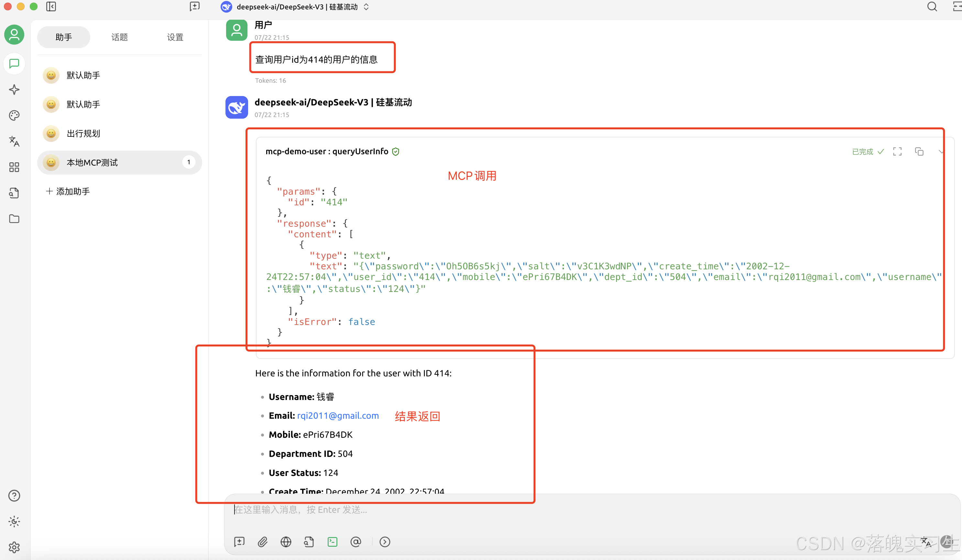Click the user message text about id 414
This screenshot has height=560, width=962.
(x=316, y=59)
